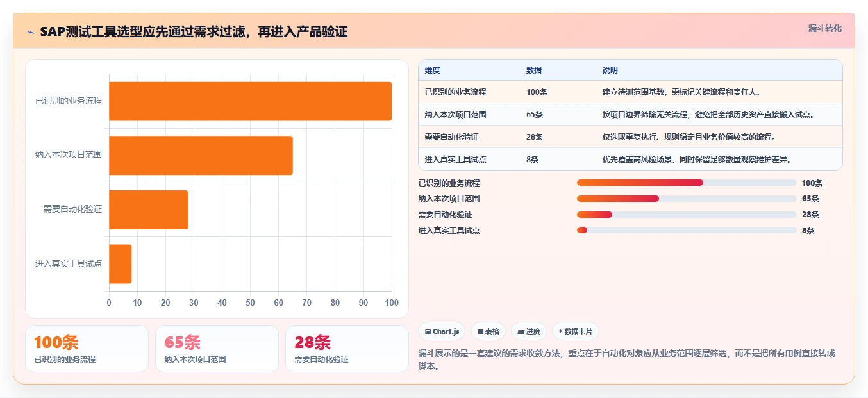
Task: Click 28条 in the table data column
Action: click(535, 137)
